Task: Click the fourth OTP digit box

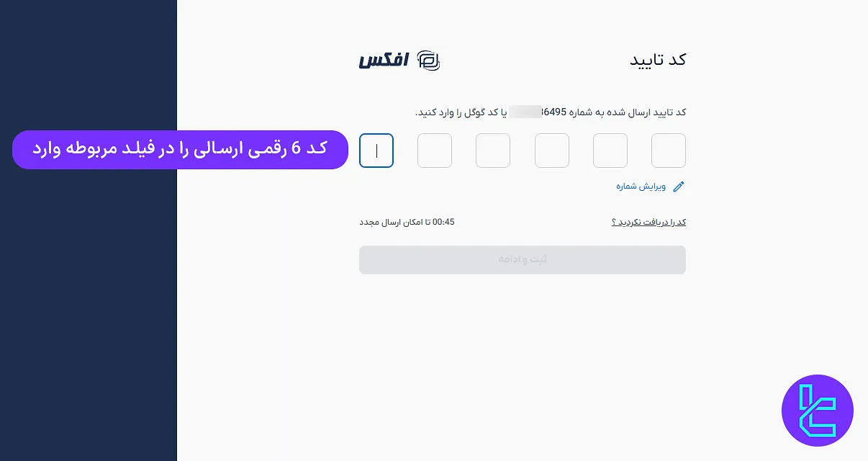Action: pyautogui.click(x=551, y=151)
